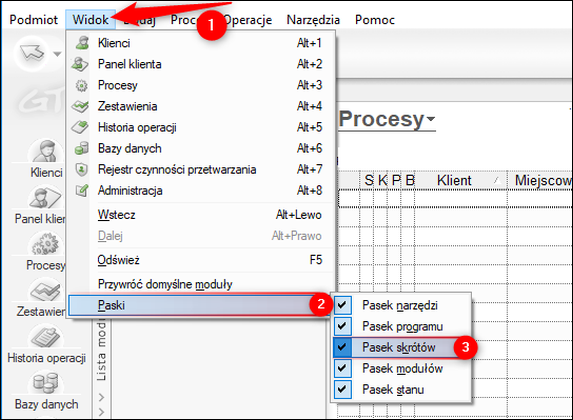Sort table by Klient column

pyautogui.click(x=461, y=180)
